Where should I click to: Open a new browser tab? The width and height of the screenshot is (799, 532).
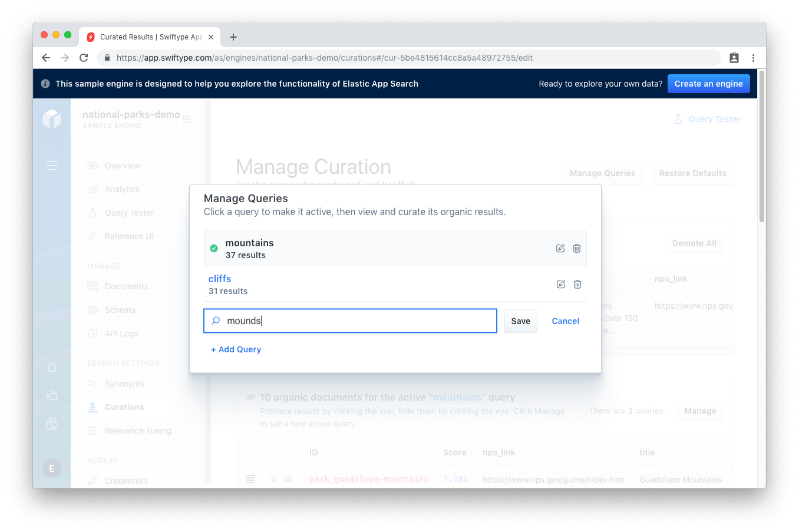pyautogui.click(x=233, y=37)
